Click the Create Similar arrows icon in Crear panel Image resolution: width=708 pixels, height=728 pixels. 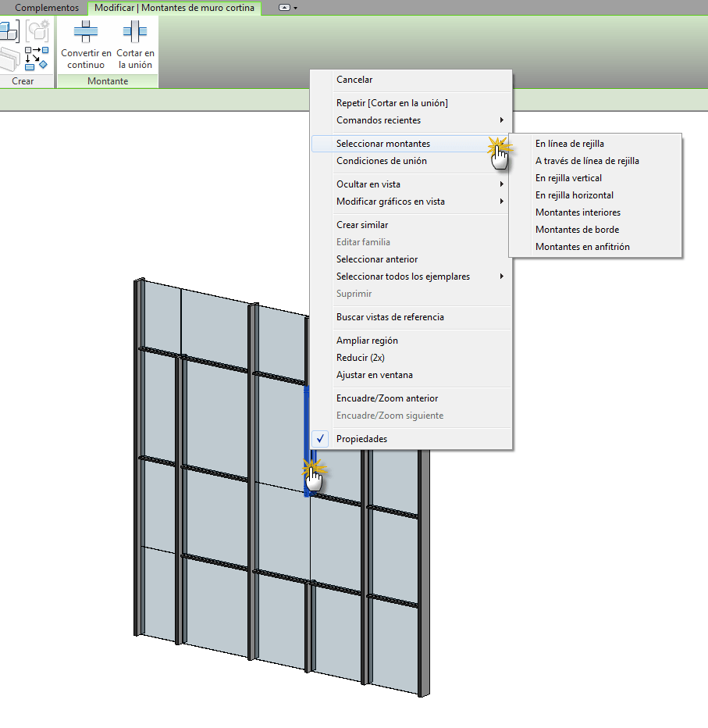(37, 59)
